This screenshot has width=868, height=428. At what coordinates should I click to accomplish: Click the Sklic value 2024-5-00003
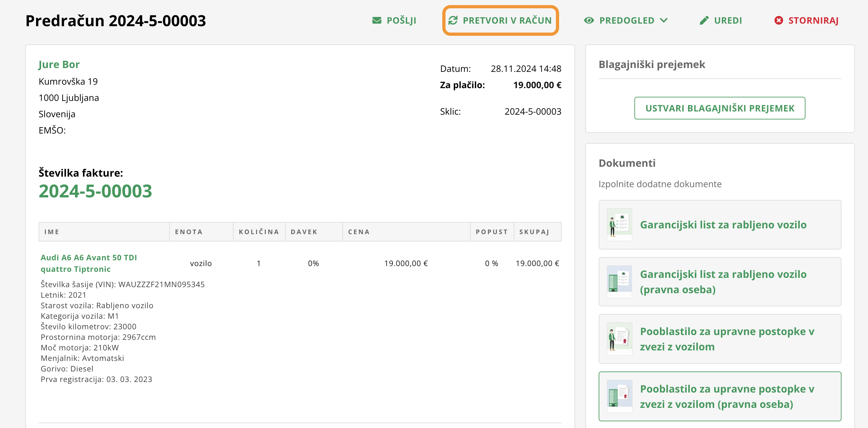tap(533, 112)
